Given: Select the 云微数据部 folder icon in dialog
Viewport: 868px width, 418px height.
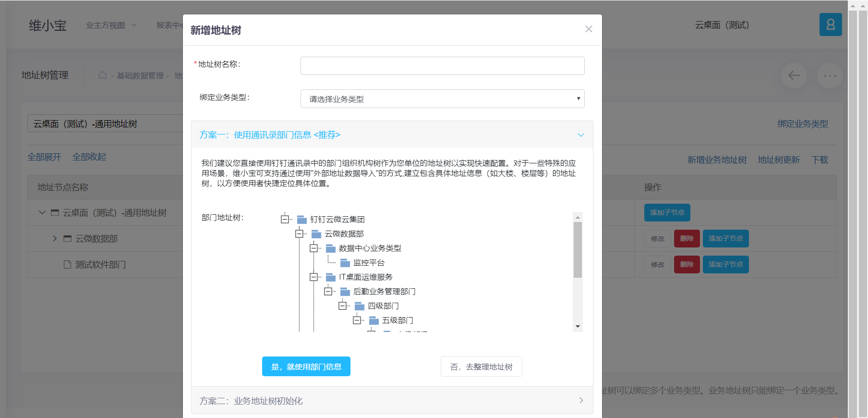Looking at the screenshot, I should click(316, 234).
